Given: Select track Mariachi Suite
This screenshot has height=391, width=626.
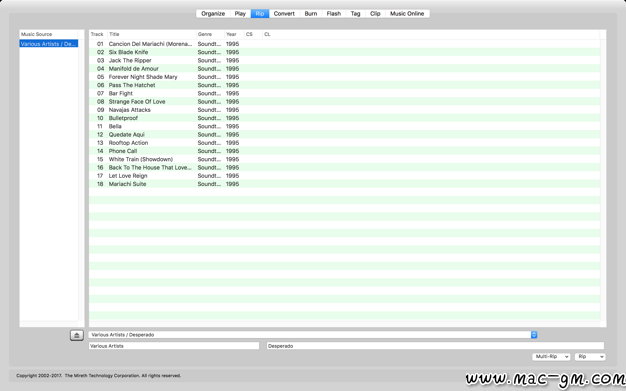Looking at the screenshot, I should (x=344, y=184).
